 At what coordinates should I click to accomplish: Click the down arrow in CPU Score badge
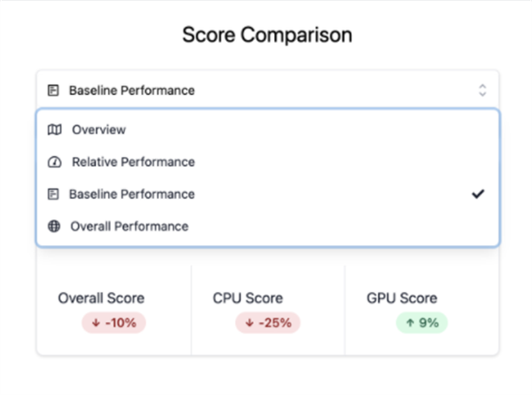250,322
